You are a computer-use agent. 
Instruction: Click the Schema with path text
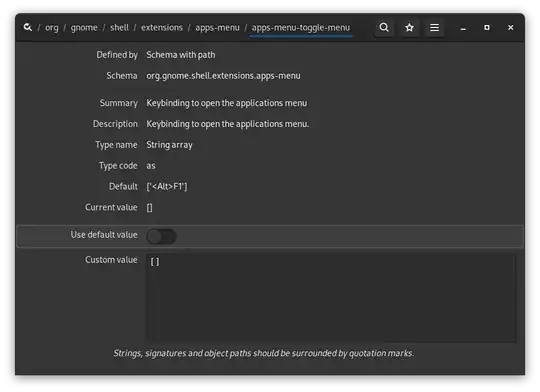point(181,55)
